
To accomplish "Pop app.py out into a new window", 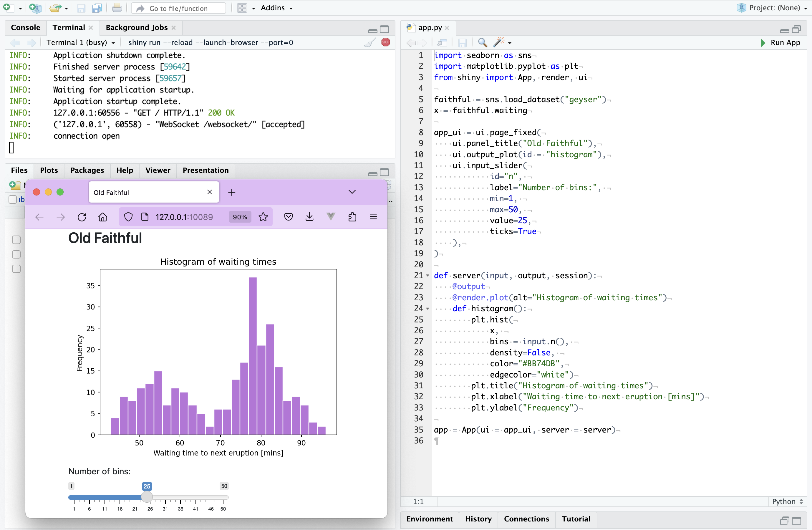I will [x=442, y=42].
